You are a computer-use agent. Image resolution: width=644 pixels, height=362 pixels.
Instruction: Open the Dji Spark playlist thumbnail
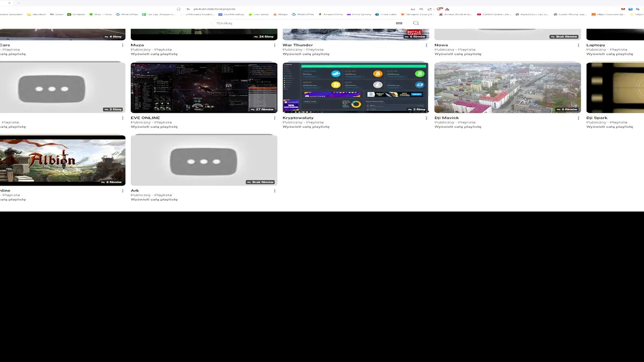(615, 87)
